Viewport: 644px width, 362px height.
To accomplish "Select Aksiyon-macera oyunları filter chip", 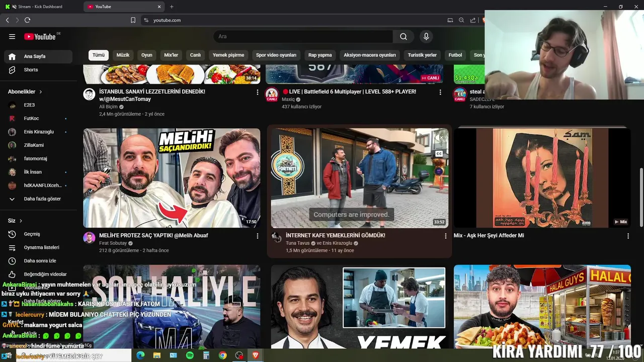I will (x=370, y=55).
